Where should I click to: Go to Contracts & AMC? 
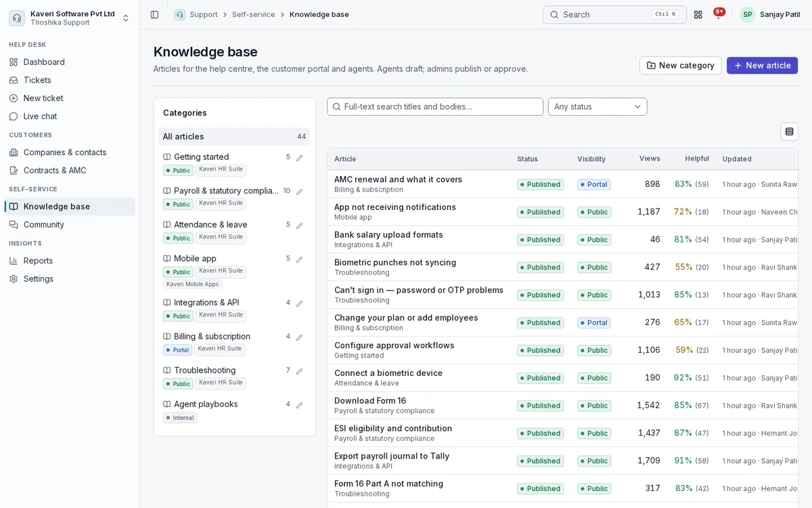click(70, 171)
